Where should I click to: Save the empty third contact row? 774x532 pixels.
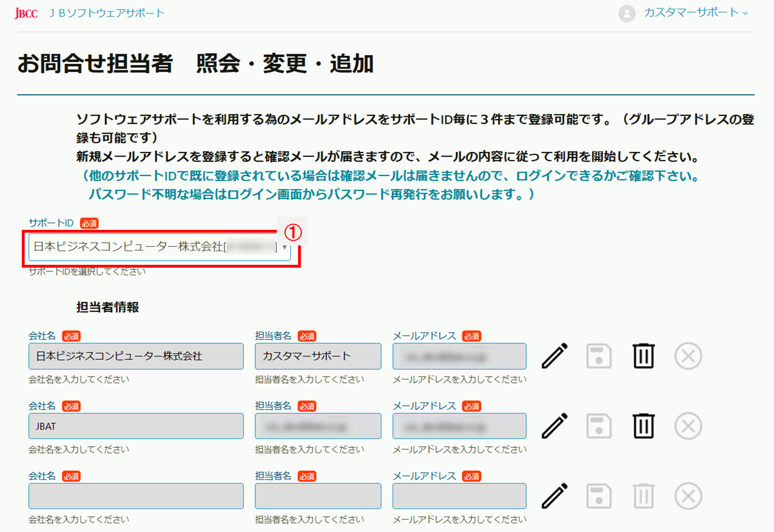click(599, 496)
